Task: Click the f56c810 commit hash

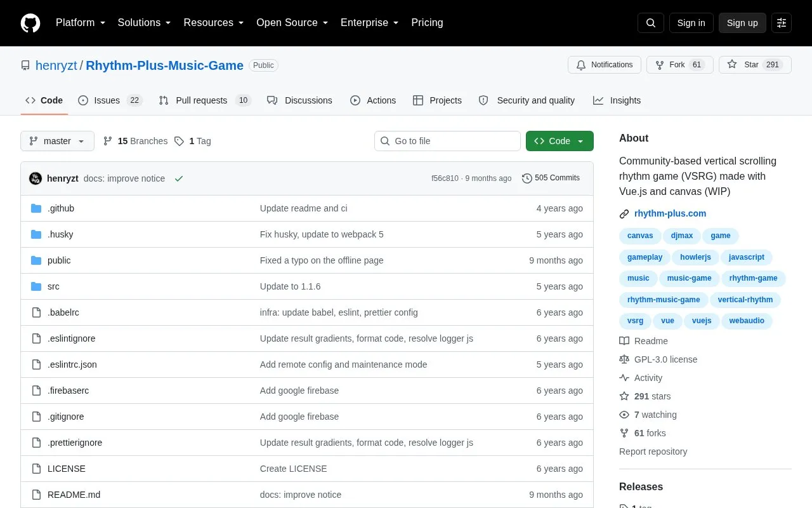Action: pos(445,178)
